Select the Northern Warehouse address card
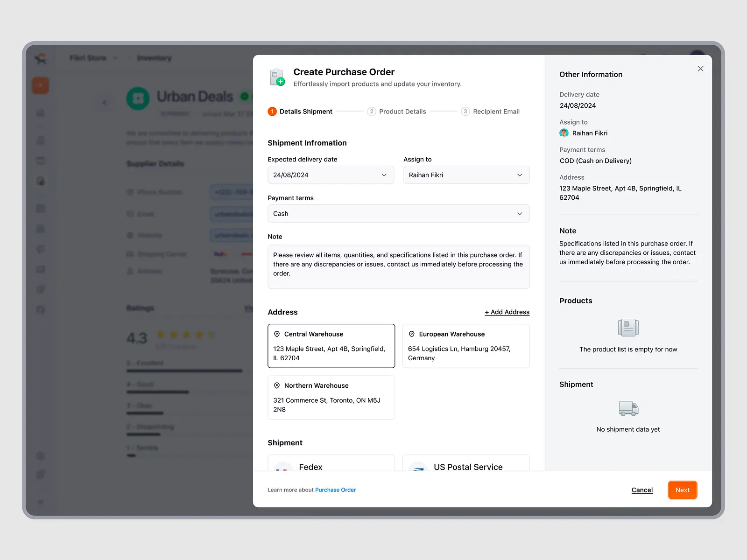747x560 pixels. pyautogui.click(x=331, y=398)
